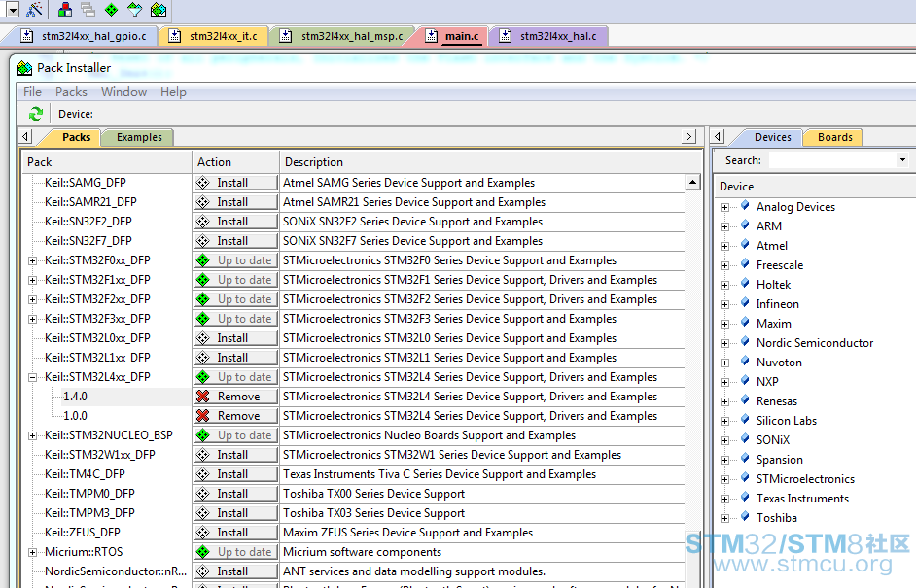The height and width of the screenshot is (588, 916).
Task: Expand the ARM device node
Action: pos(725,226)
